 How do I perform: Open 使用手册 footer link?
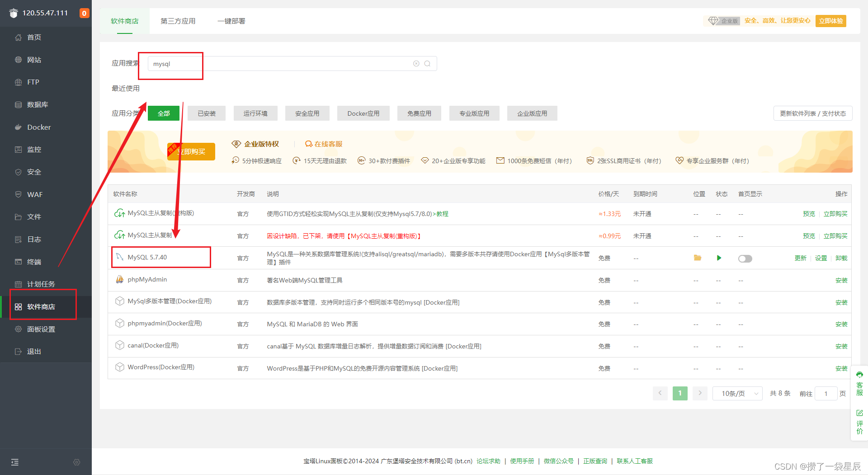[x=522, y=461]
